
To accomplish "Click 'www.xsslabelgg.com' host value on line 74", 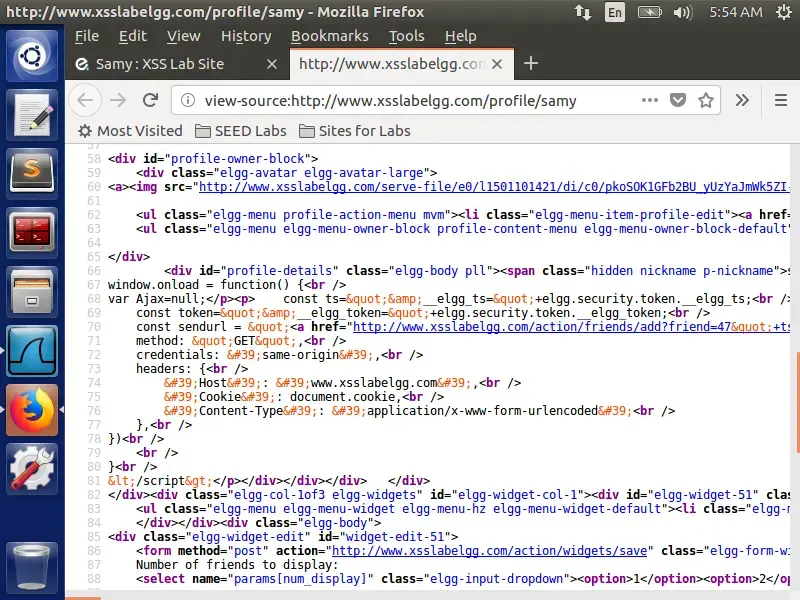I will [x=374, y=383].
